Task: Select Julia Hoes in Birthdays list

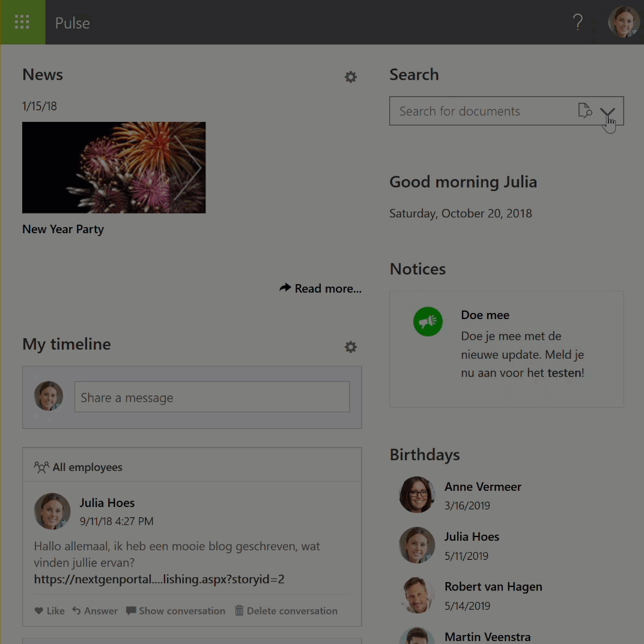Action: click(x=472, y=537)
